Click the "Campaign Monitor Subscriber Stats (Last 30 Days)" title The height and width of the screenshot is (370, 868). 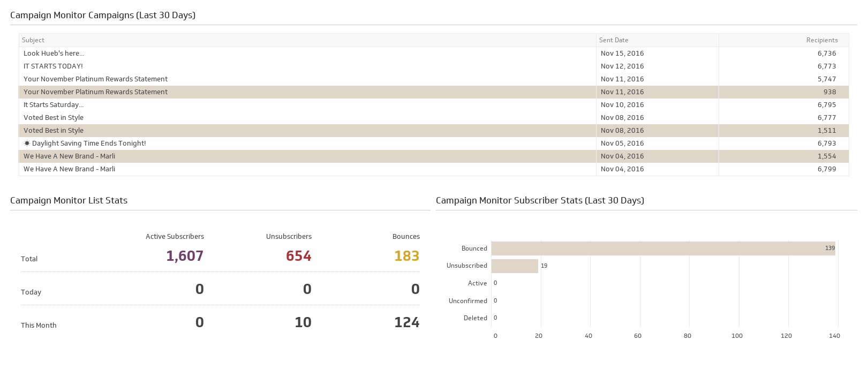click(540, 201)
